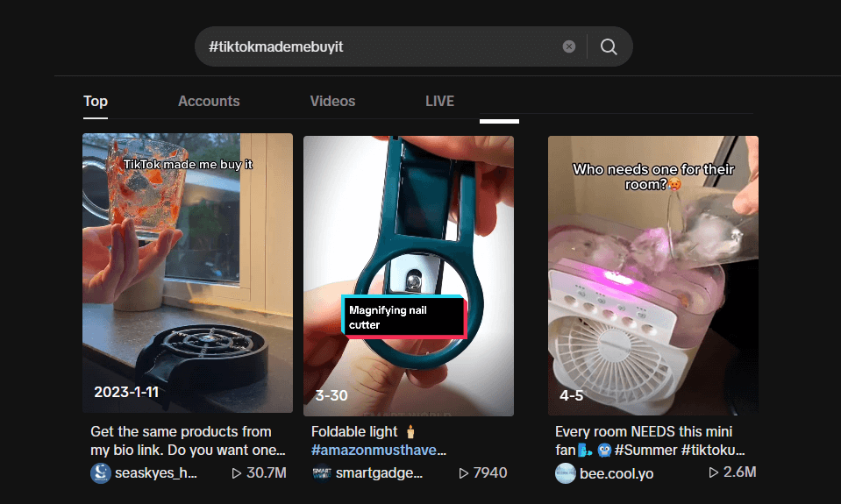Viewport: 841px width, 504px height.
Task: Clear the search field with the X icon
Action: click(569, 46)
